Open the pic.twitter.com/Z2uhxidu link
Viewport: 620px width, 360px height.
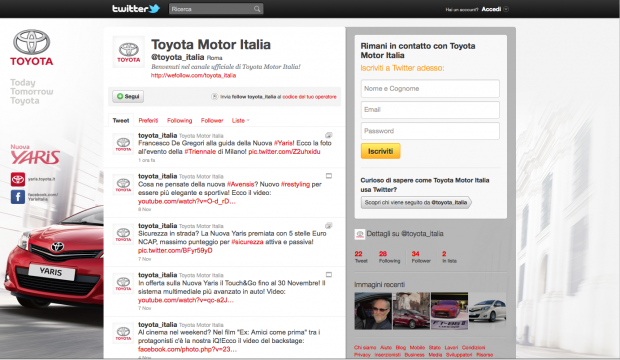click(284, 152)
